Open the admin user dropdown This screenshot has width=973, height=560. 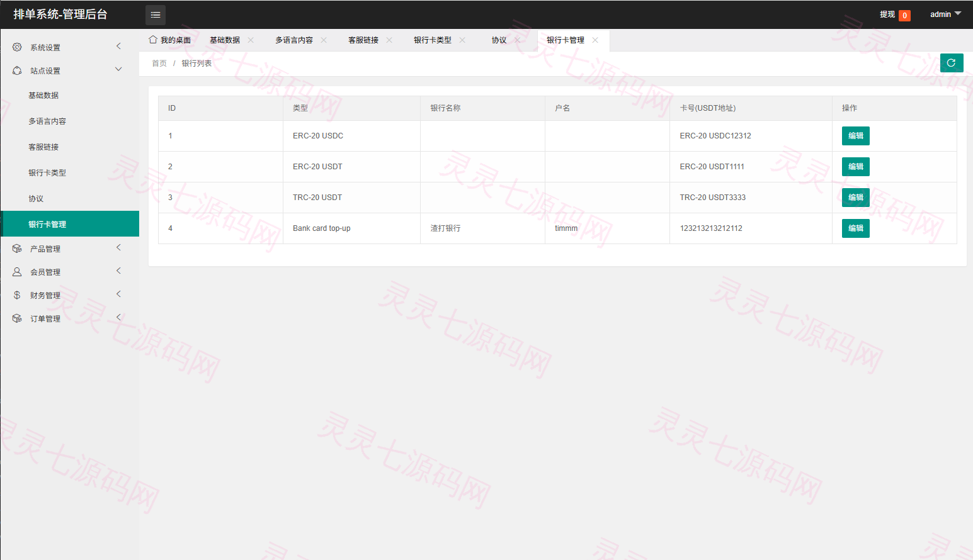click(945, 14)
